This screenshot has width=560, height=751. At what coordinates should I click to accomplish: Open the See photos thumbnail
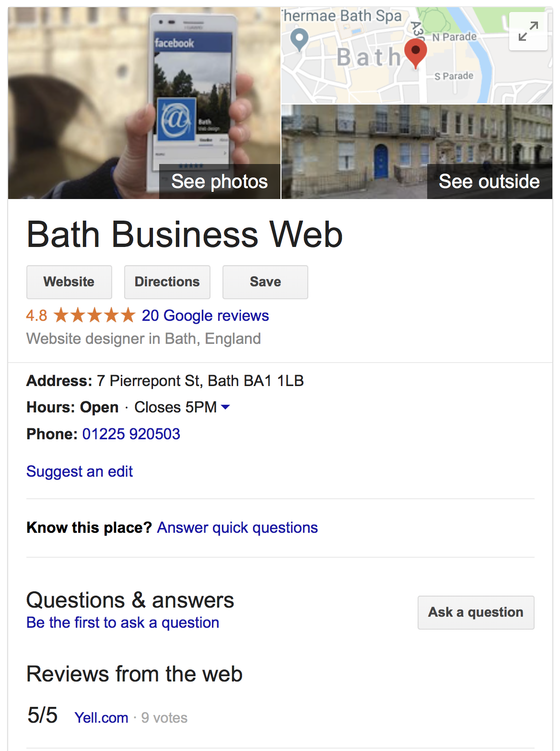click(x=144, y=103)
